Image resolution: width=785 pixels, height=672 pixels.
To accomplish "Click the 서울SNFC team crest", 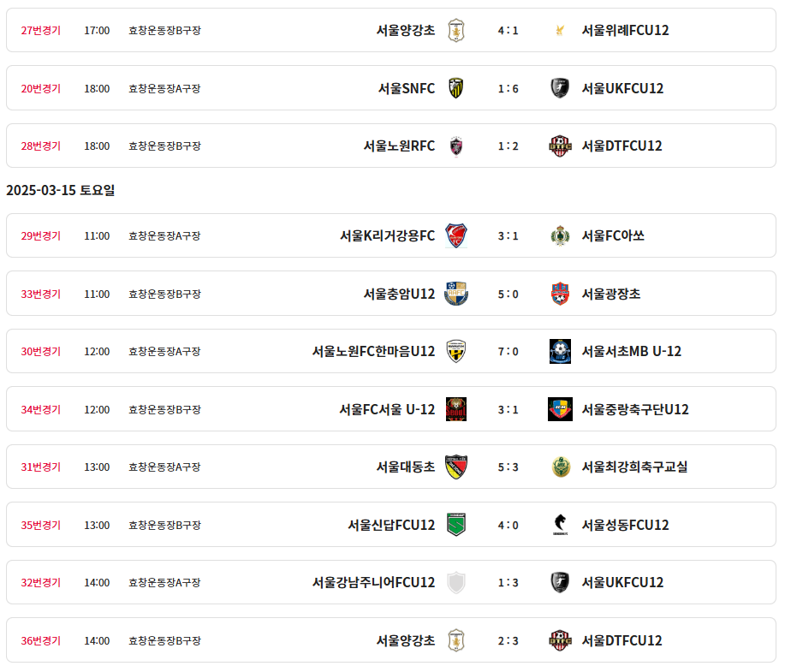I will (456, 88).
